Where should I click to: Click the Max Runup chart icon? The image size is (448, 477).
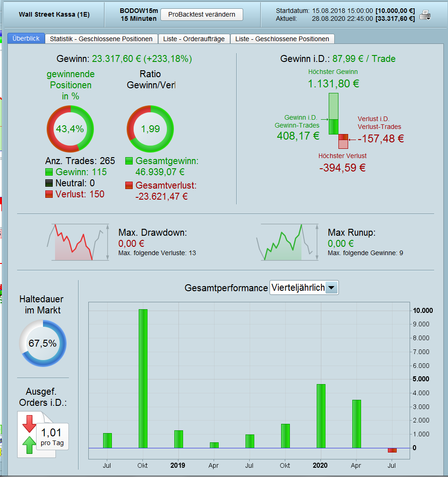click(288, 242)
